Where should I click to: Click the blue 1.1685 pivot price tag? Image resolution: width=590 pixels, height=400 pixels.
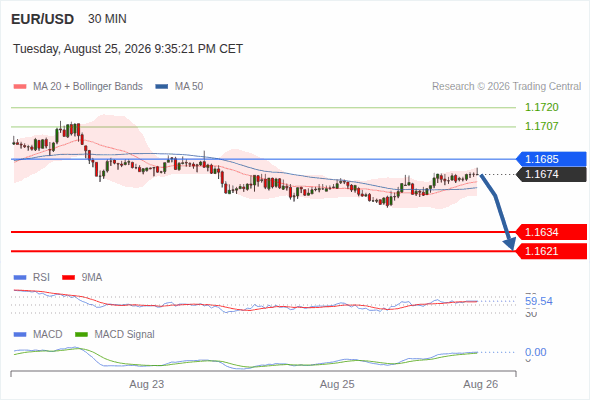pyautogui.click(x=551, y=159)
